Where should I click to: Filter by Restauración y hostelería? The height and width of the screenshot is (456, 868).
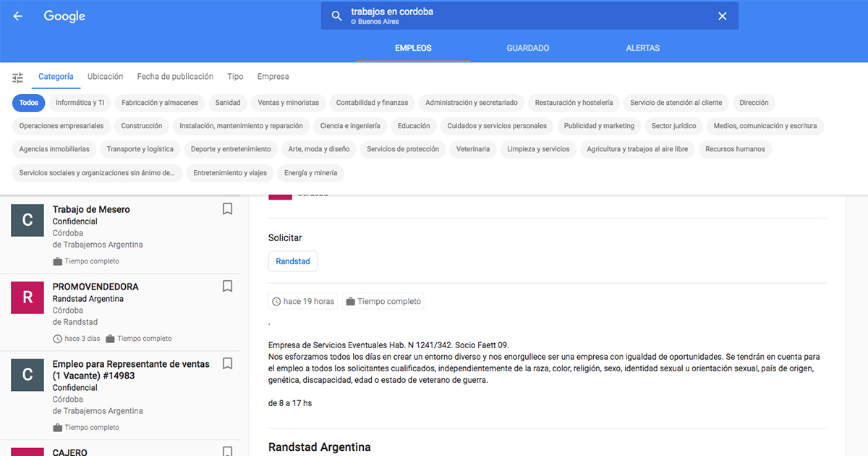click(x=574, y=103)
